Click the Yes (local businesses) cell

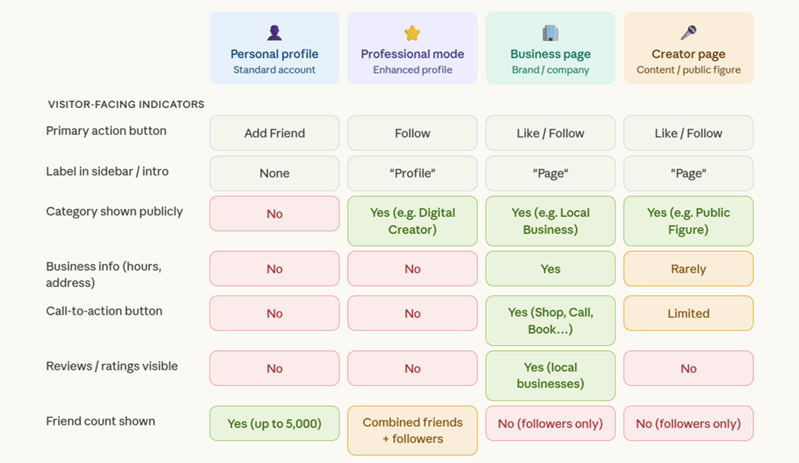(x=550, y=375)
